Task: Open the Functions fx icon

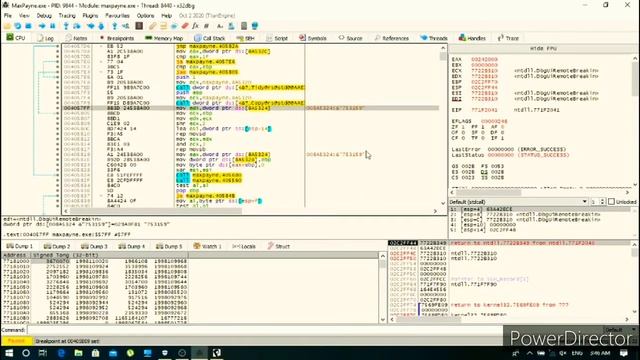Action: (x=195, y=26)
